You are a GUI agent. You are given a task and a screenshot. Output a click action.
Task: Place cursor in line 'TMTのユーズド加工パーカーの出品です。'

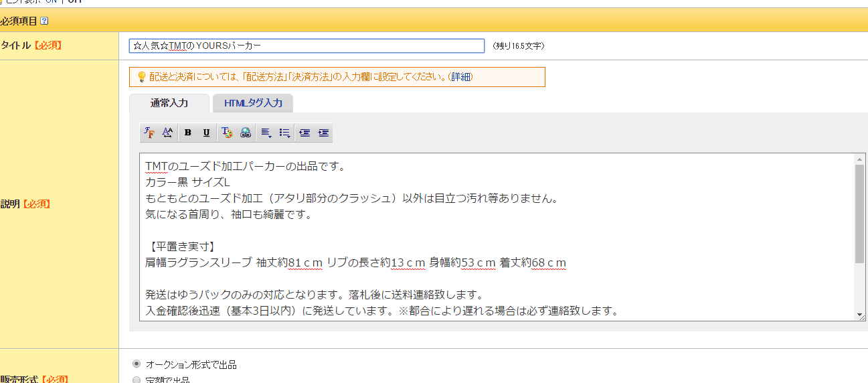pyautogui.click(x=245, y=166)
